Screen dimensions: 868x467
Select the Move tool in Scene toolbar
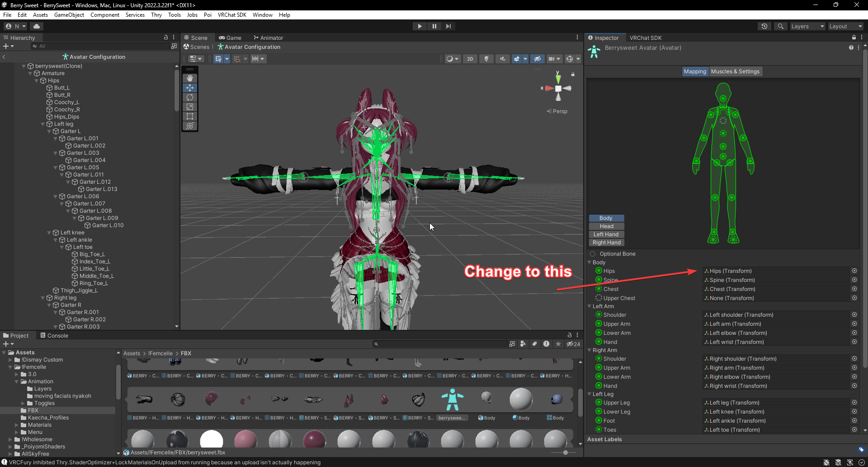190,88
